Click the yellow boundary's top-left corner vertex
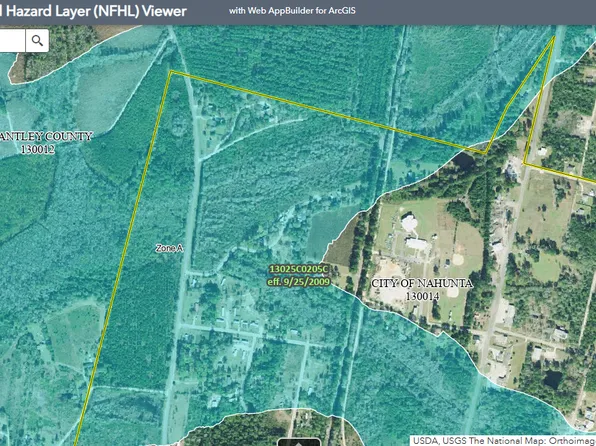Image resolution: width=596 pixels, height=446 pixels. tap(171, 71)
